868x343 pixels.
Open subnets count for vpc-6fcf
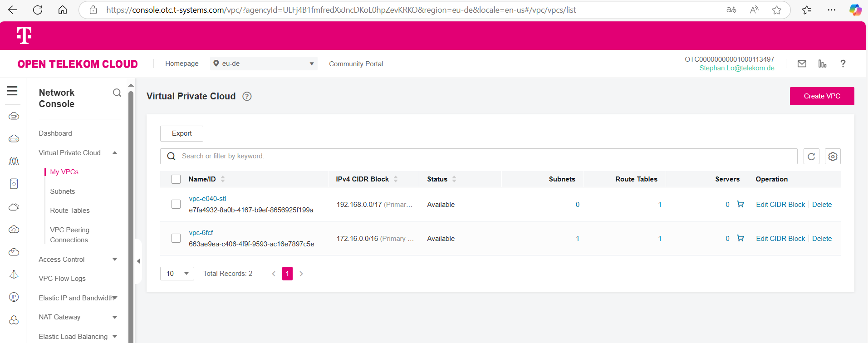578,239
